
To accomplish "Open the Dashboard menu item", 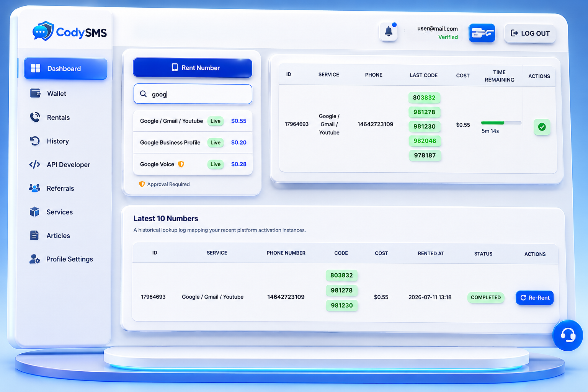I will [x=65, y=69].
